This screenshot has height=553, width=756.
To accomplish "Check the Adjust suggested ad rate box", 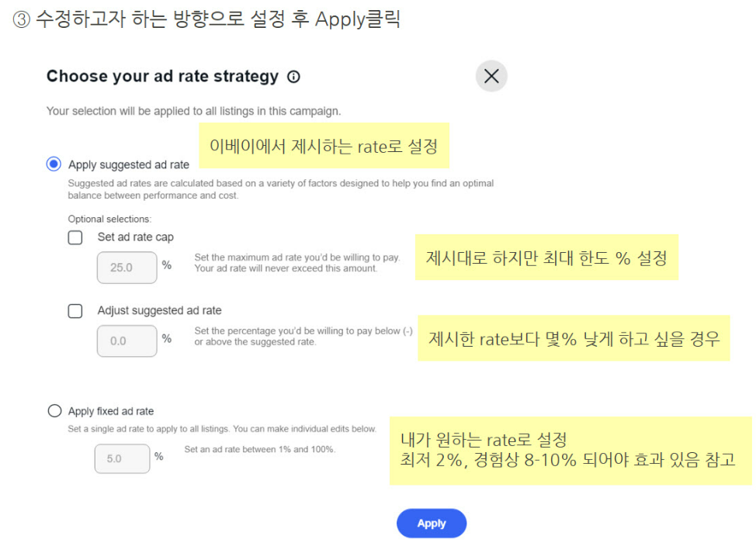I will click(75, 311).
